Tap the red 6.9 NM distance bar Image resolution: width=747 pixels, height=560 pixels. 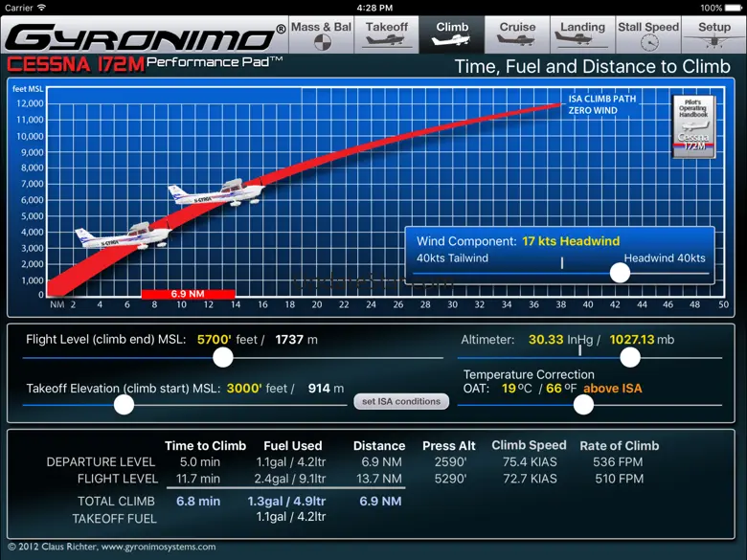click(x=188, y=294)
